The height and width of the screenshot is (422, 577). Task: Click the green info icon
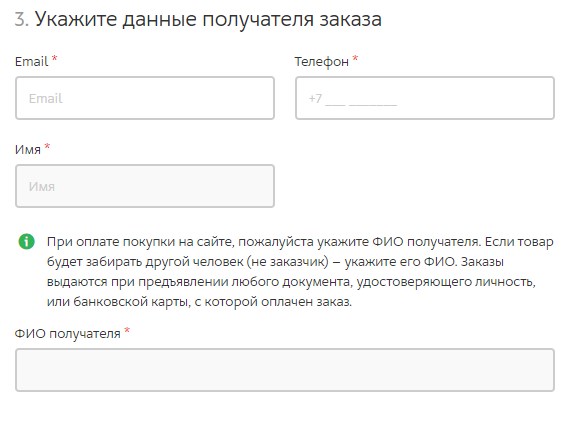click(26, 242)
